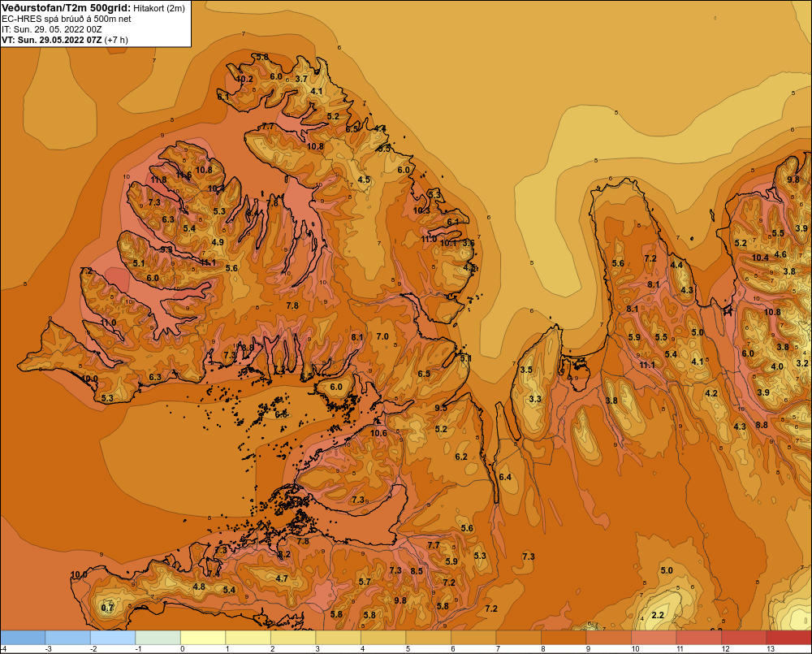Click the pale green swatch between -1 and 0
The width and height of the screenshot is (812, 654).
pos(158,638)
